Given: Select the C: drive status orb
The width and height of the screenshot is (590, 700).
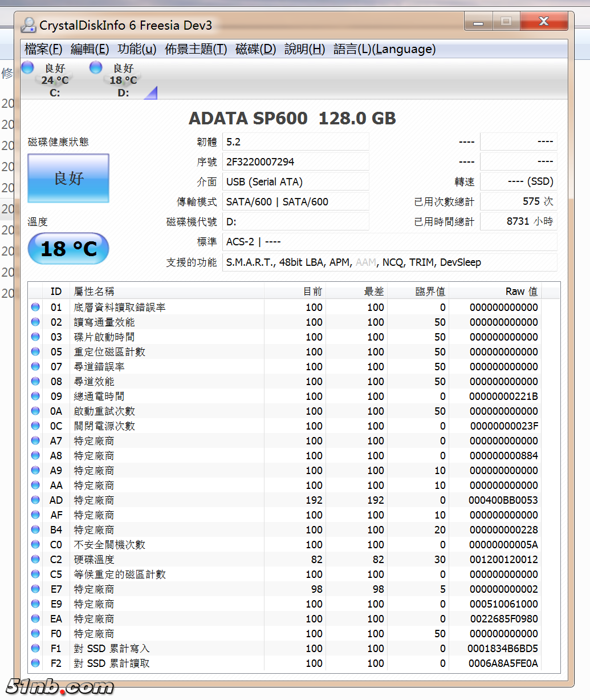Looking at the screenshot, I should click(x=27, y=68).
